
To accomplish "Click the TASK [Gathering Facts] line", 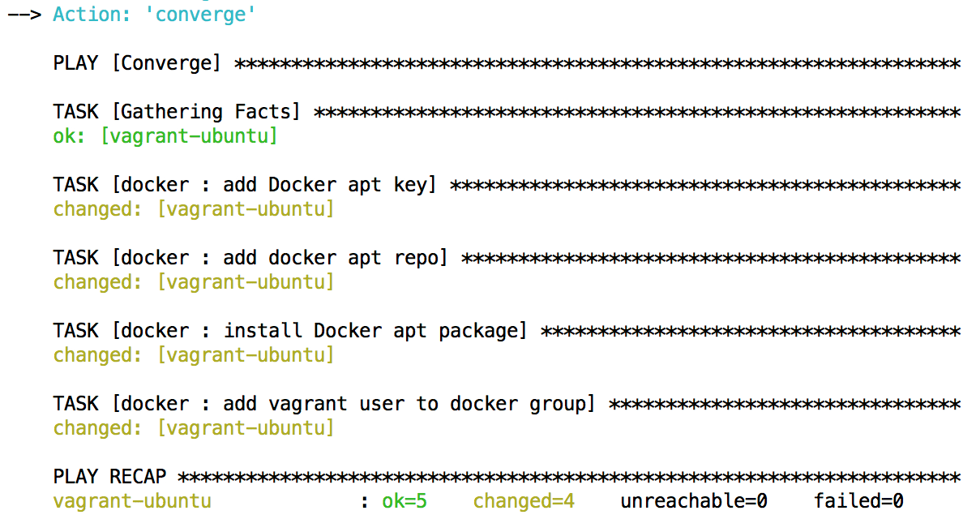I will click(x=177, y=112).
